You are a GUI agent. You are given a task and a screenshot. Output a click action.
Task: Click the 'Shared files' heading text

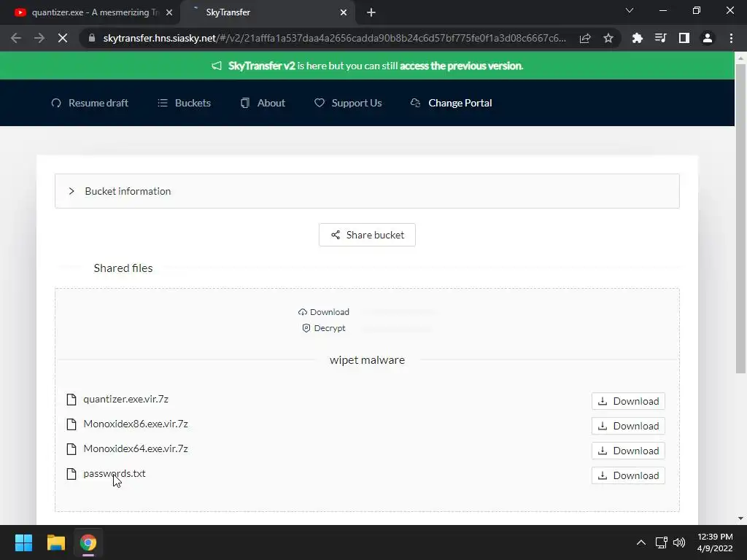click(123, 268)
